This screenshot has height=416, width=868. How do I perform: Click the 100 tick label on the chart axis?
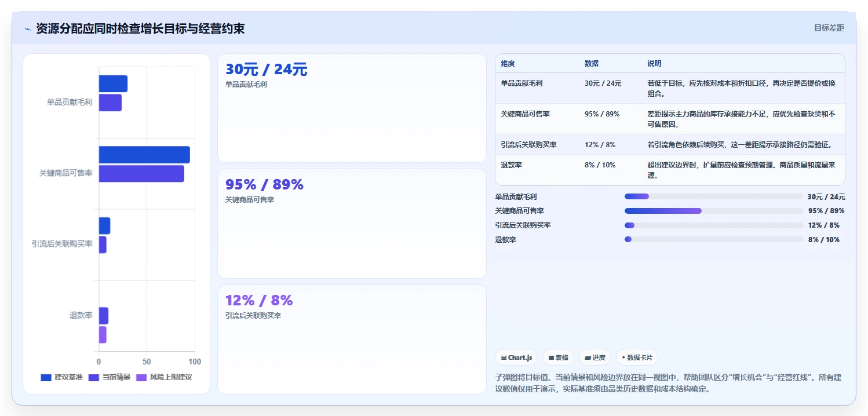point(195,362)
